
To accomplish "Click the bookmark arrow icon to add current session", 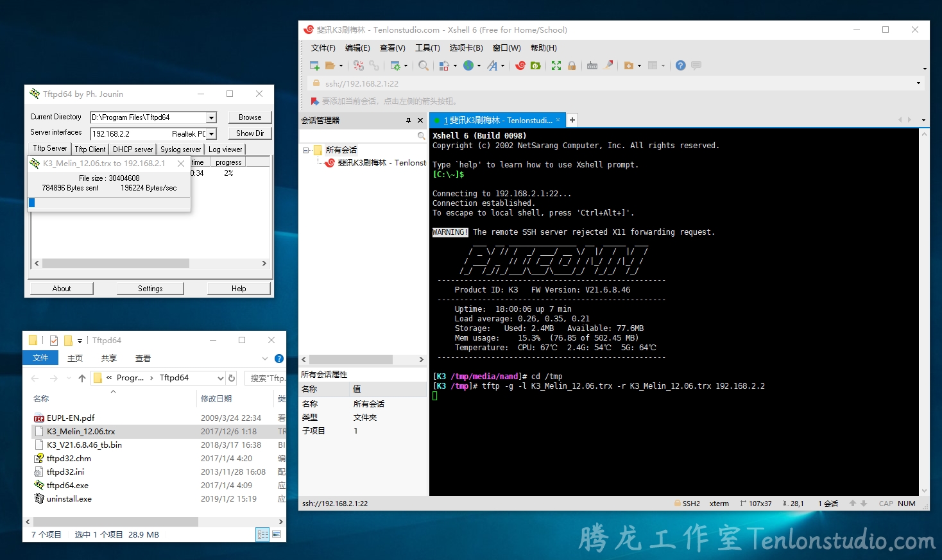I will [x=315, y=101].
